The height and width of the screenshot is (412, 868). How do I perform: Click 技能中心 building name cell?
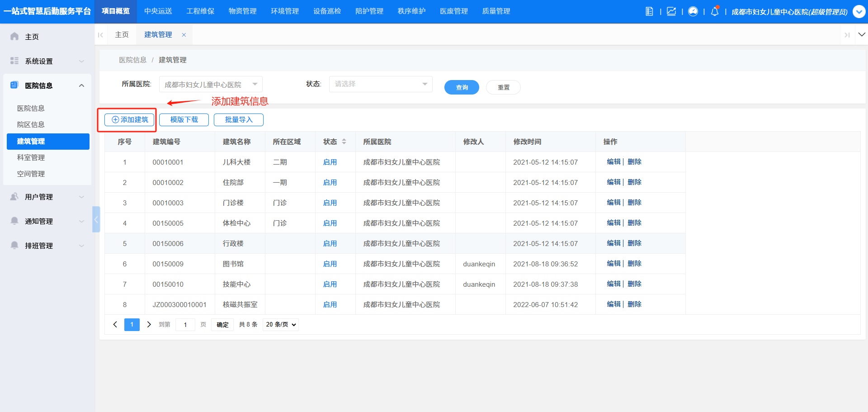click(x=236, y=284)
